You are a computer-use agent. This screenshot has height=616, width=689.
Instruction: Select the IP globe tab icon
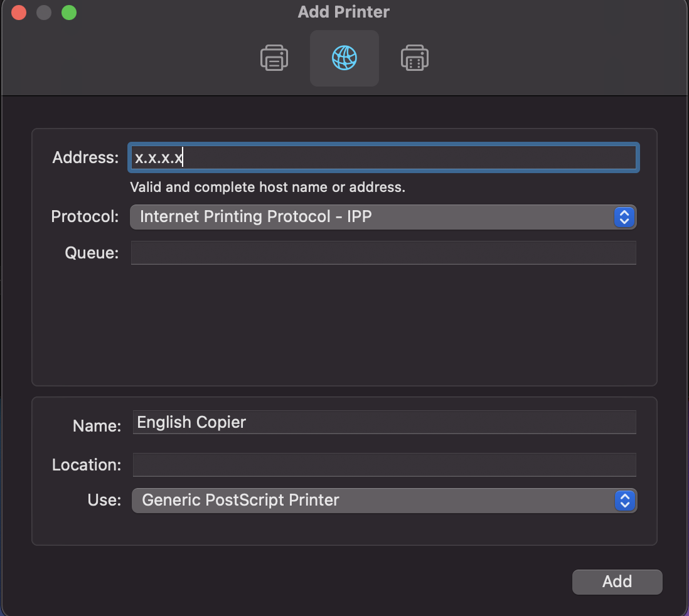(x=344, y=58)
